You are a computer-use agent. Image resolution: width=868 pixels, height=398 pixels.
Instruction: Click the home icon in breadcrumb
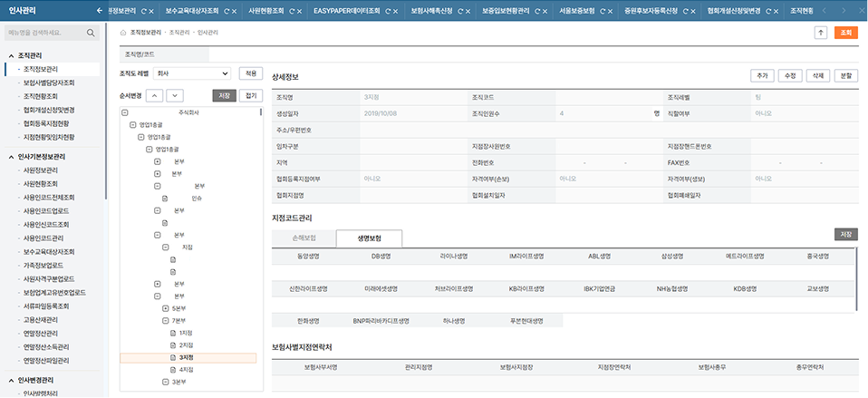pyautogui.click(x=124, y=32)
